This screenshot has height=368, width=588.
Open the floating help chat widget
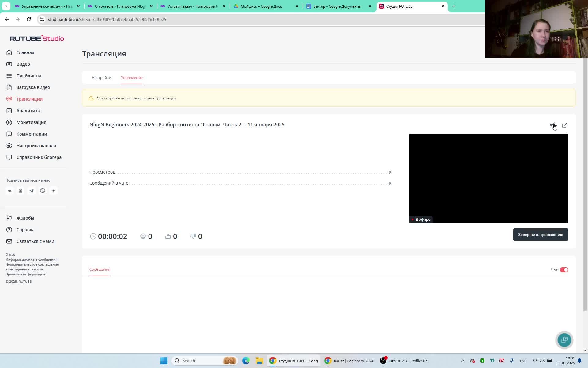click(564, 340)
